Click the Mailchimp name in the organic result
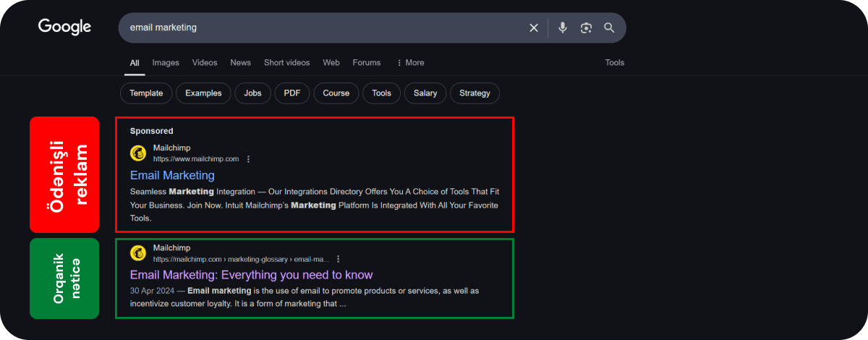 [171, 248]
